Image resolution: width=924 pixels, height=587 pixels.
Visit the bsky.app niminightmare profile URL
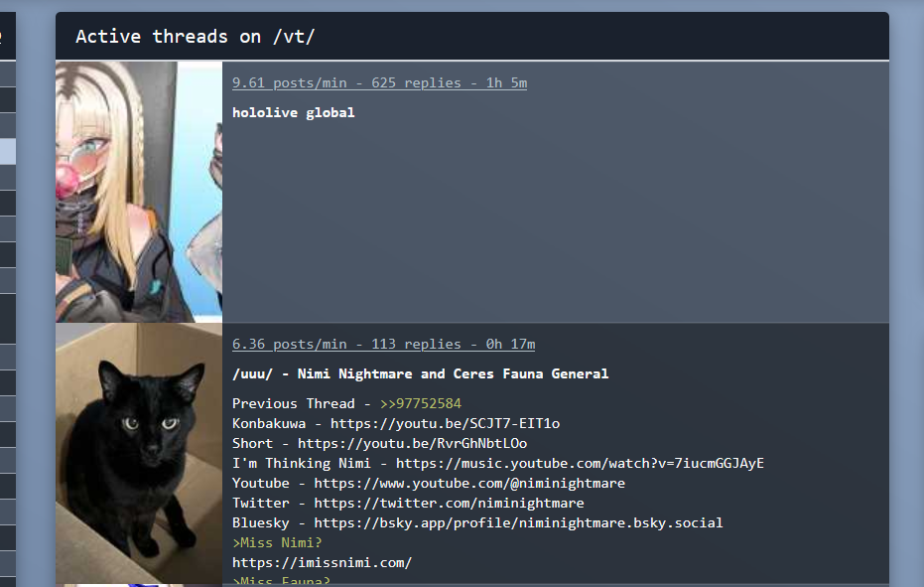(x=518, y=522)
